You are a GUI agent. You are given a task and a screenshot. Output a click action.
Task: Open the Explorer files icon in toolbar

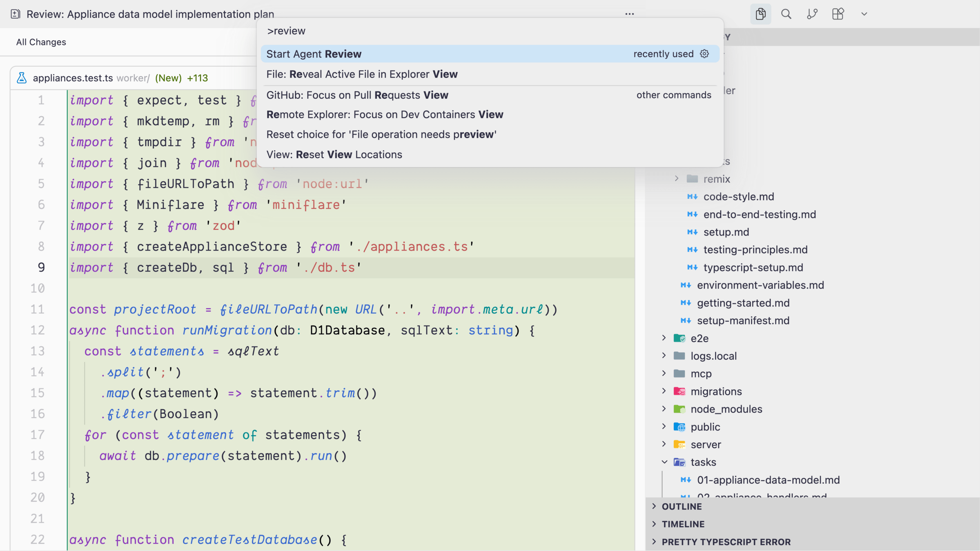760,14
